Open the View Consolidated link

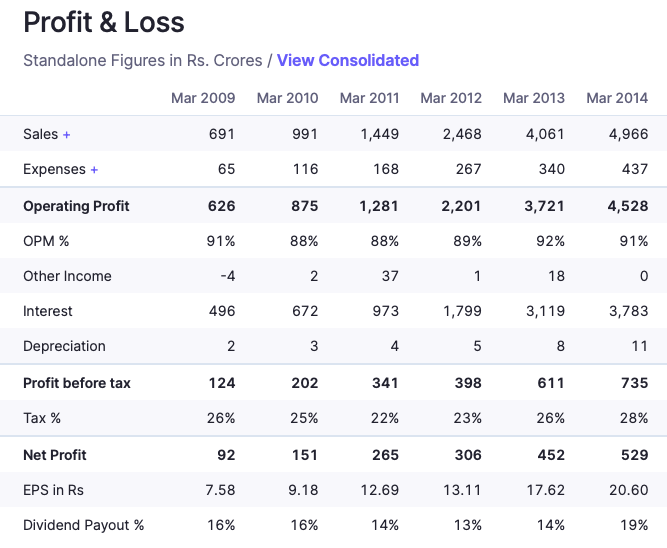click(347, 60)
